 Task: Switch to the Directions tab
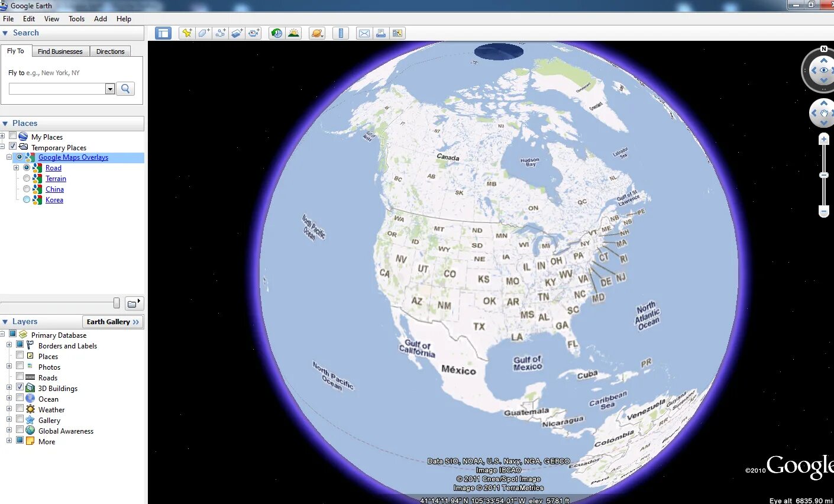111,51
